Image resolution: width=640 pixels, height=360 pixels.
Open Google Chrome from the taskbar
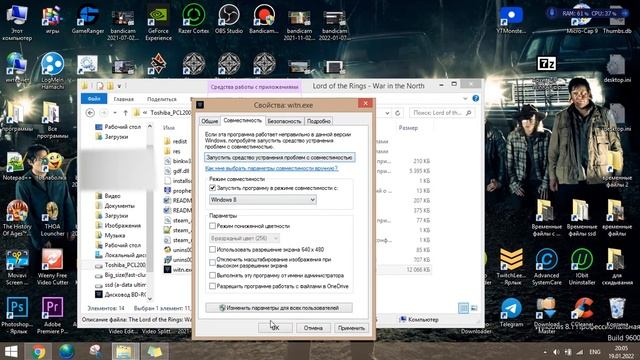click(x=39, y=351)
